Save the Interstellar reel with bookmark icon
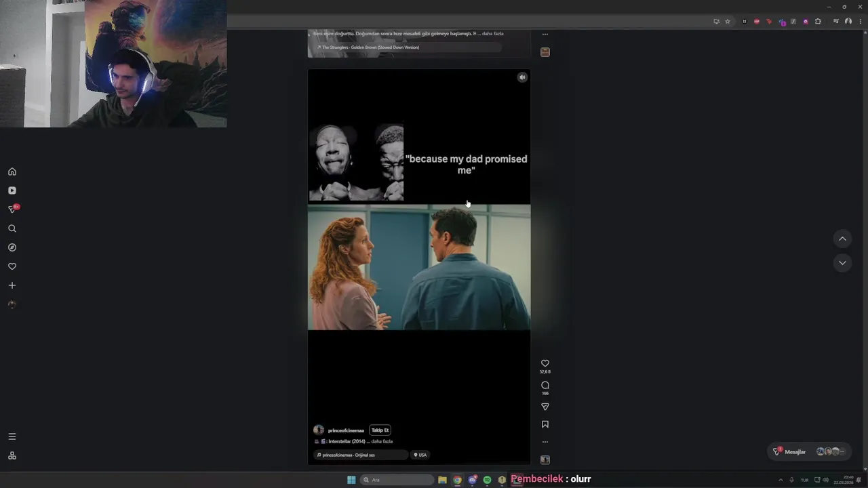Screen dimensions: 868x488 545,424
